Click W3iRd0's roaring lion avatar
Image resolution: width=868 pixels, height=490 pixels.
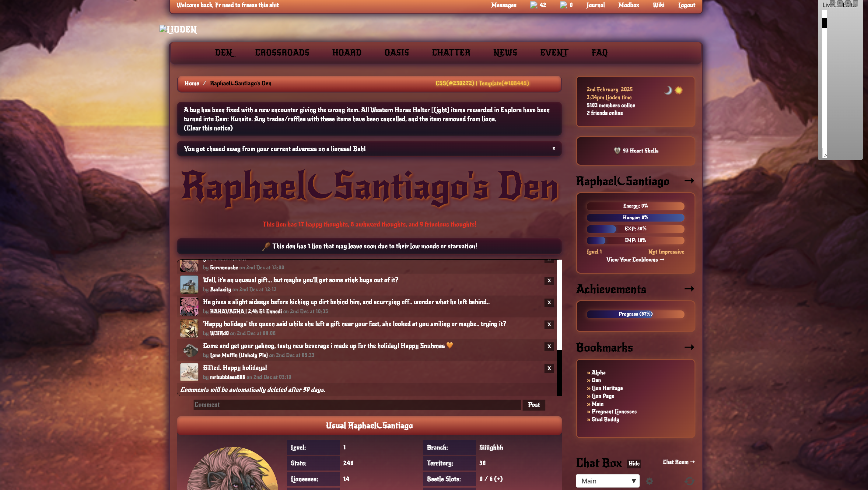pyautogui.click(x=189, y=328)
